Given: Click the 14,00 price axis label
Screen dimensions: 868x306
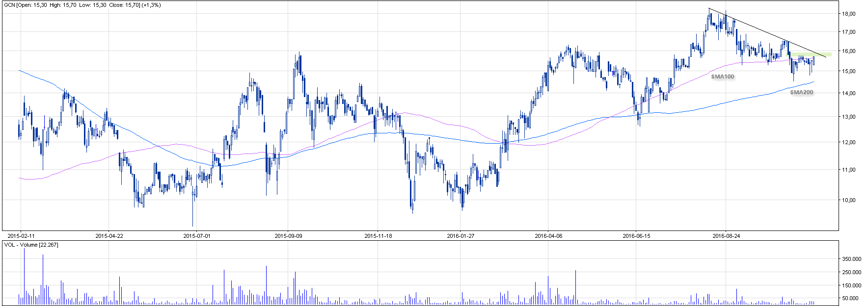Looking at the screenshot, I should (x=848, y=93).
